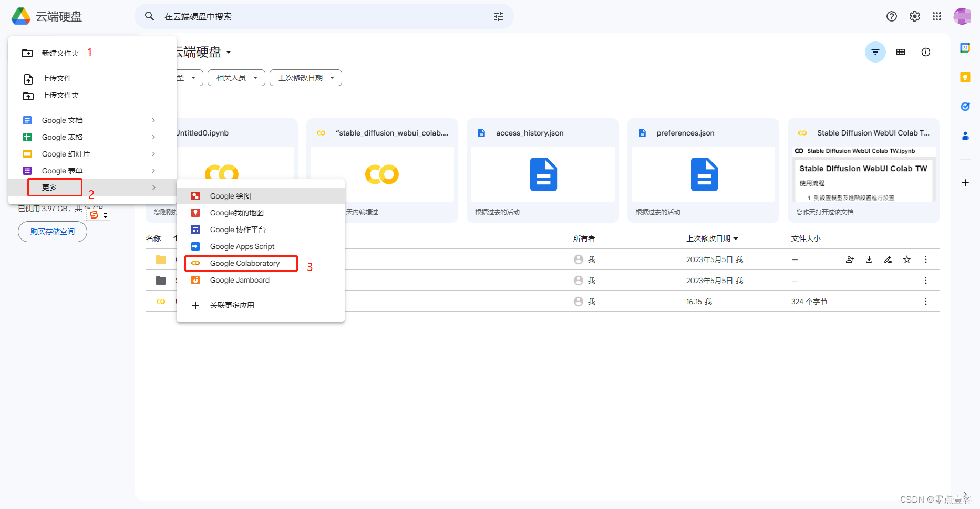Open 相关人员 filter dropdown

pos(236,78)
